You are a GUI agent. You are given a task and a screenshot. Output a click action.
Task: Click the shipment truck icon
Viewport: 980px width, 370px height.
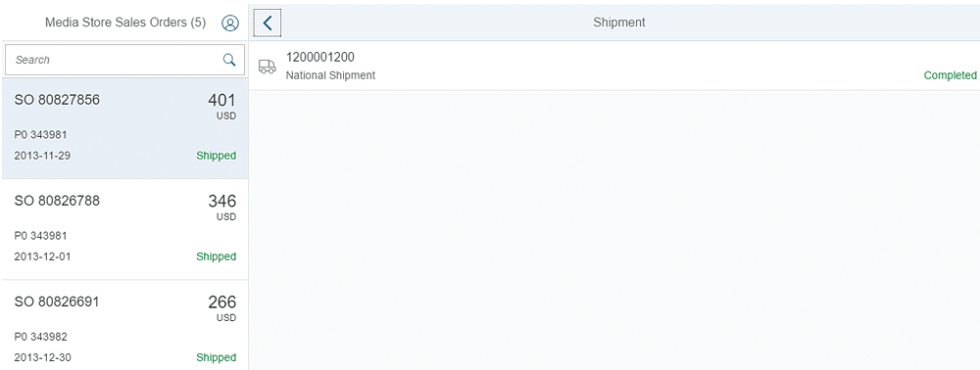tap(267, 67)
